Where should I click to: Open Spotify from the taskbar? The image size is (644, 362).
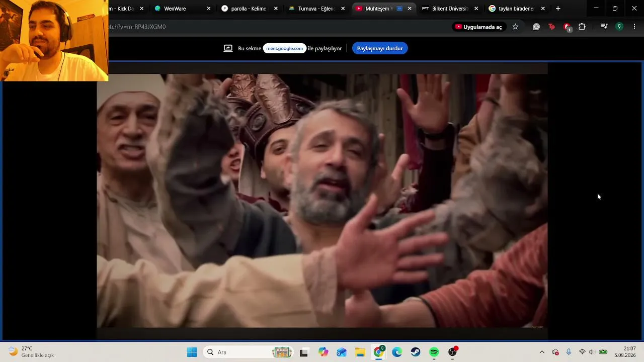click(x=434, y=352)
